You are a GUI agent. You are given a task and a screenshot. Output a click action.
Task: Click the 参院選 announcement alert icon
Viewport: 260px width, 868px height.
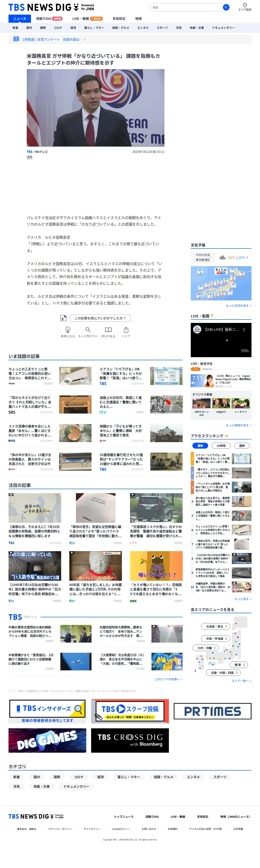pos(16,39)
